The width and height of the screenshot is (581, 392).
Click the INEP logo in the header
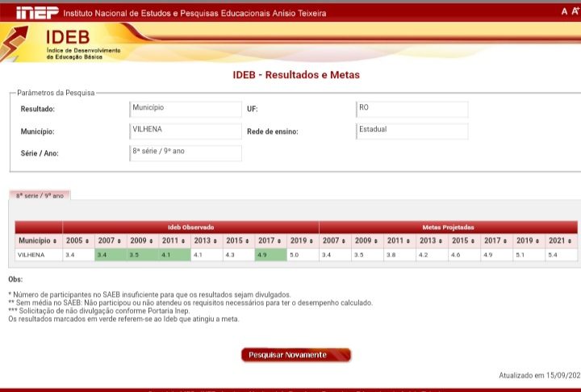pos(36,13)
